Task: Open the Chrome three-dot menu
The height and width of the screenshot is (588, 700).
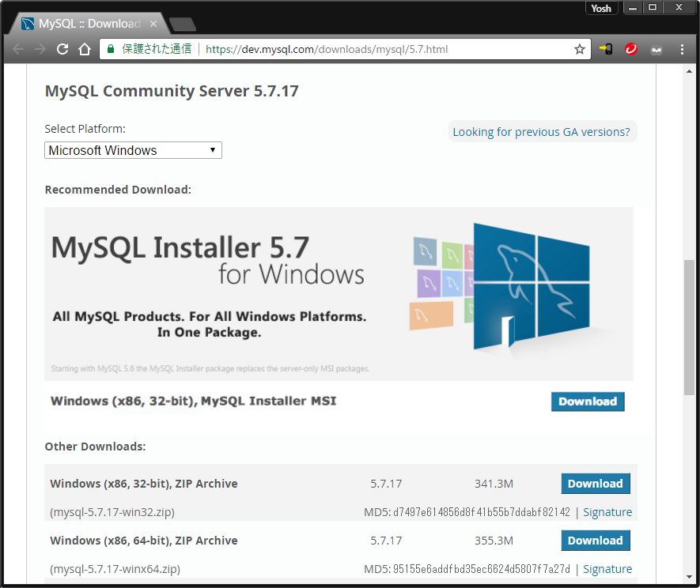Action: click(683, 49)
